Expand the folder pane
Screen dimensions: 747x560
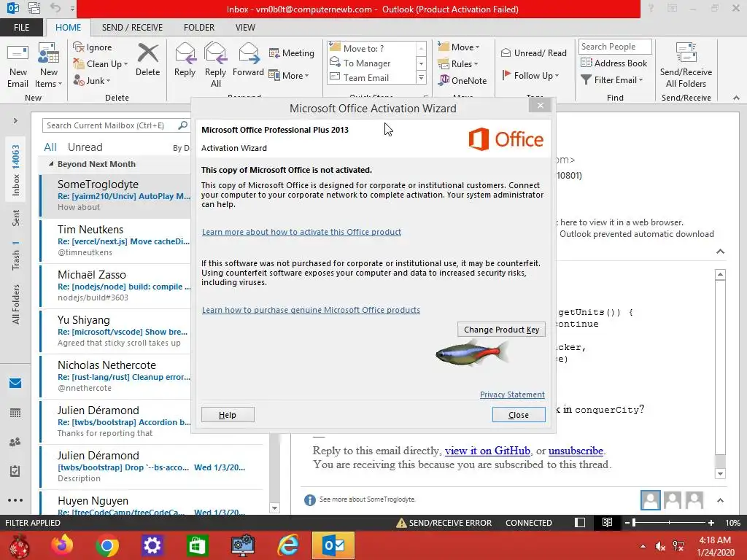(x=15, y=121)
